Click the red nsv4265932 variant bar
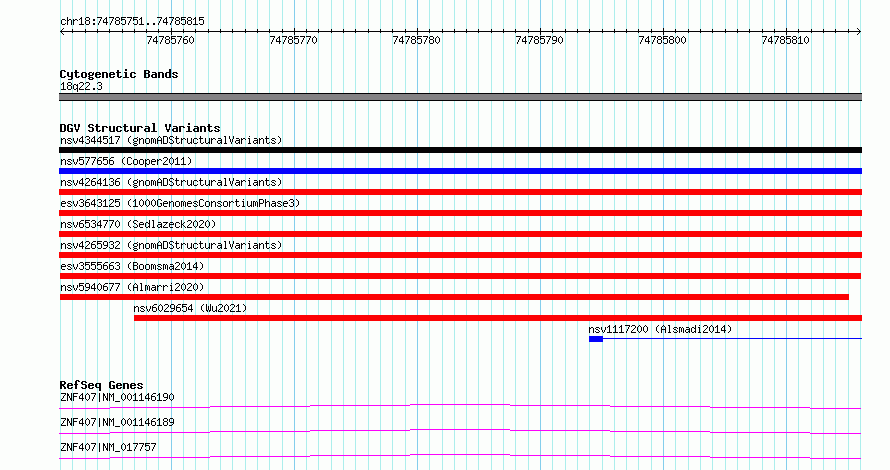Screen dimensions: 890x470 coord(460,255)
